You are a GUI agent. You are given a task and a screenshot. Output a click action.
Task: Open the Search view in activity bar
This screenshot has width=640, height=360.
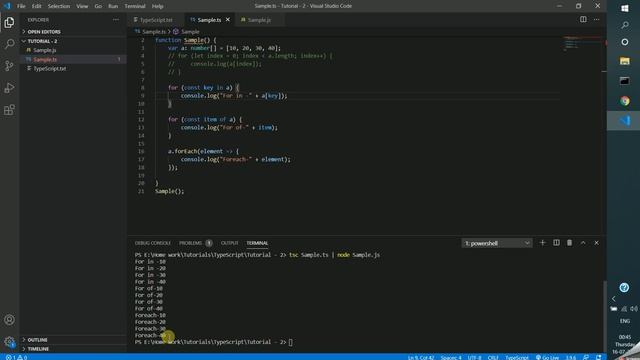coord(9,44)
